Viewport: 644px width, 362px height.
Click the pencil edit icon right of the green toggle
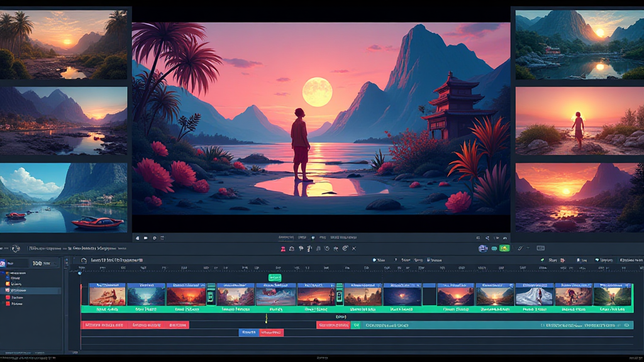520,249
